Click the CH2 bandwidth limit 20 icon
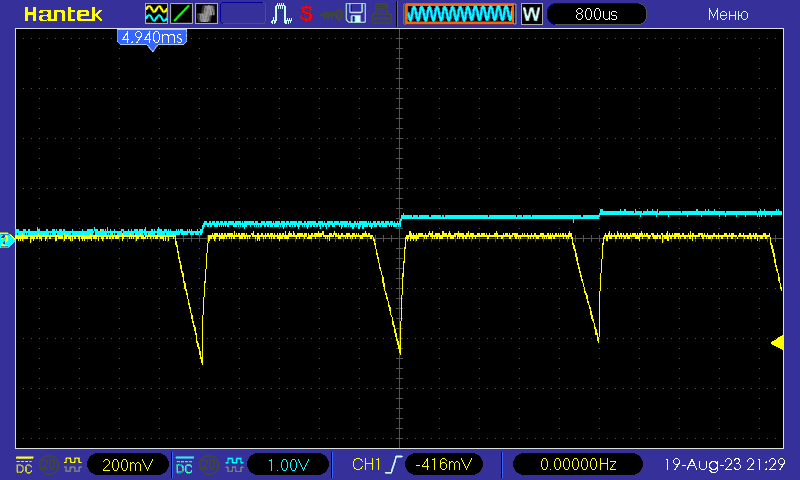 208,465
